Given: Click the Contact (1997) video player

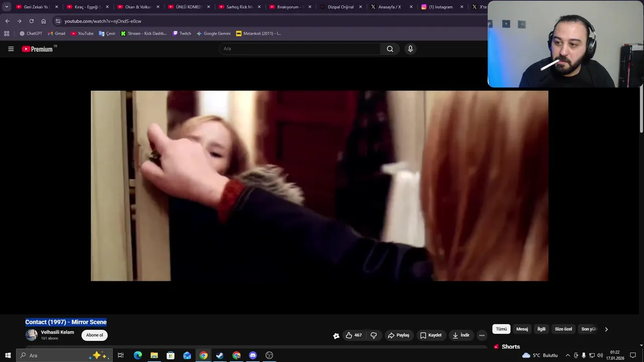Looking at the screenshot, I should click(x=319, y=186).
